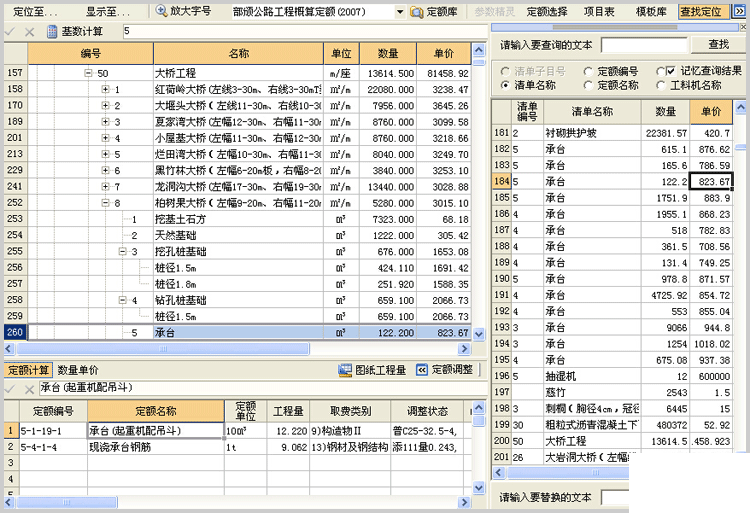Collapse the 挖孔桩基础 node
This screenshot has width=750, height=513.
coord(122,251)
